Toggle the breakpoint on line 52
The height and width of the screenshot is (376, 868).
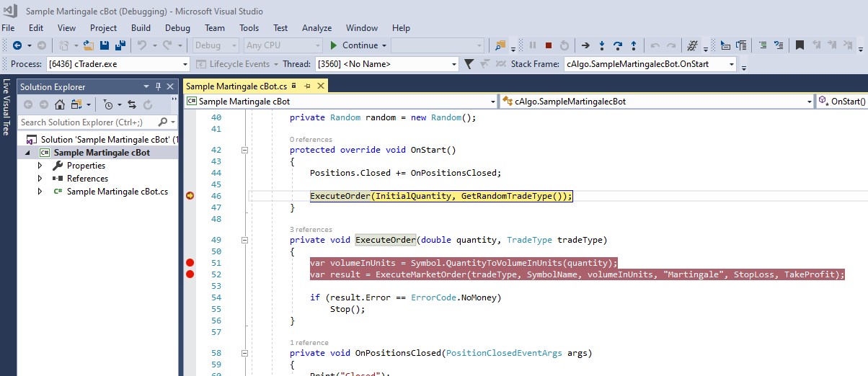click(190, 274)
